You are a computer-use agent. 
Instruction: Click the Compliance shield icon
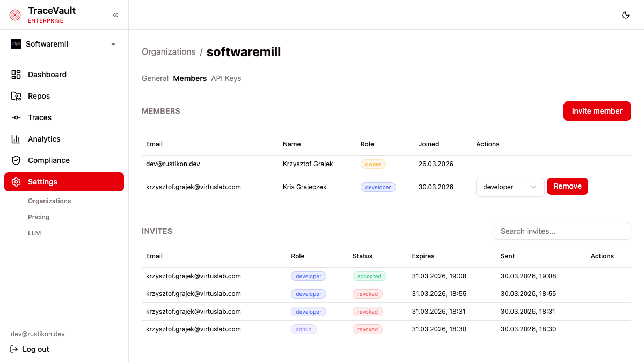pyautogui.click(x=16, y=160)
